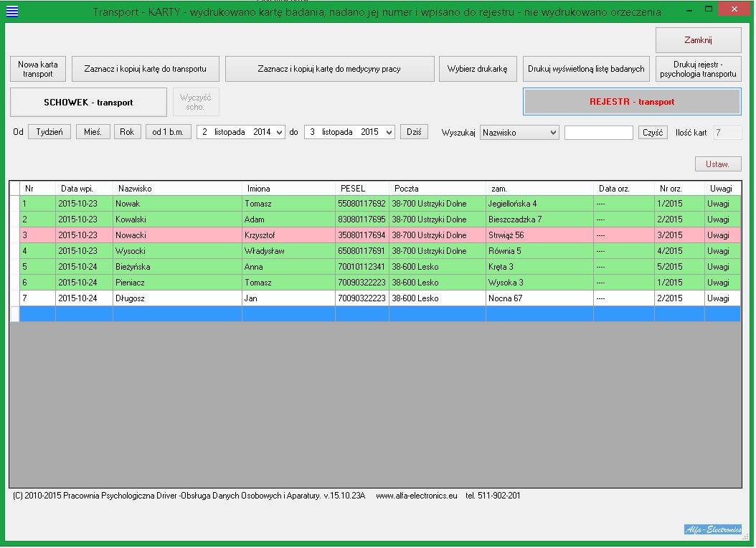Click the Ustaw. button

coord(717,164)
